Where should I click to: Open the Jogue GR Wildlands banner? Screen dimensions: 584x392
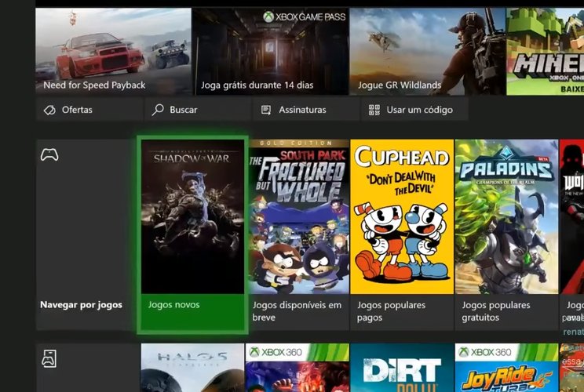(427, 51)
